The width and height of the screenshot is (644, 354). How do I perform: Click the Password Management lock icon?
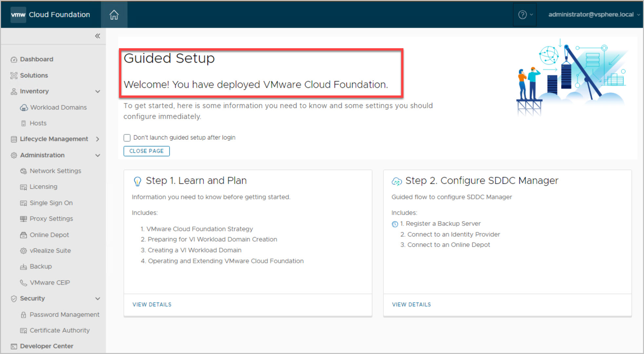pos(23,315)
